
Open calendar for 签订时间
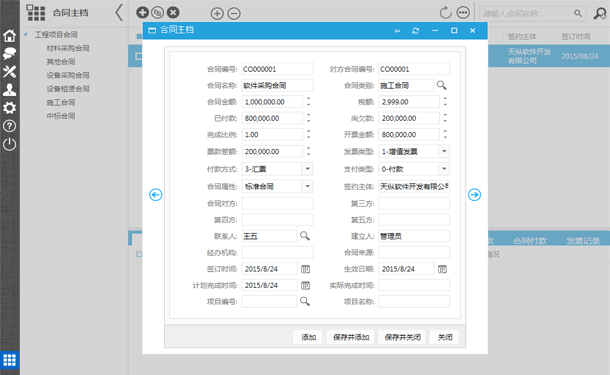(x=305, y=269)
